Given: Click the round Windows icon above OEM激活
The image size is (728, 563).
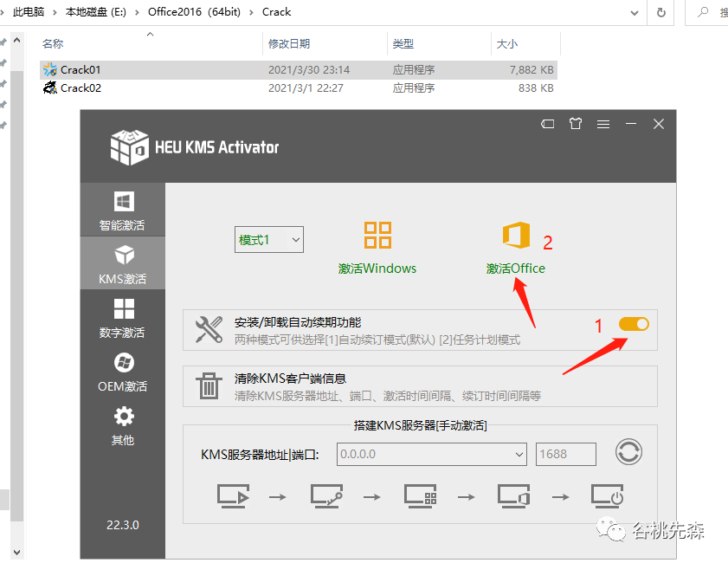Looking at the screenshot, I should (124, 363).
